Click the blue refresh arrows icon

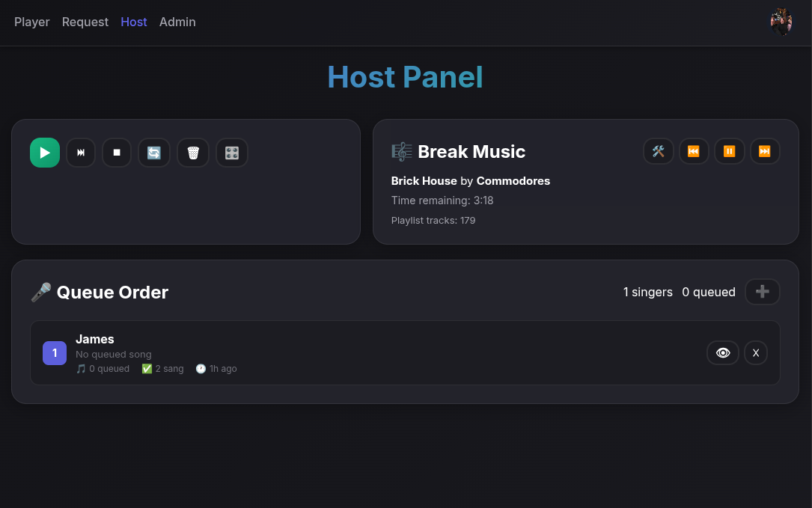pyautogui.click(x=154, y=153)
